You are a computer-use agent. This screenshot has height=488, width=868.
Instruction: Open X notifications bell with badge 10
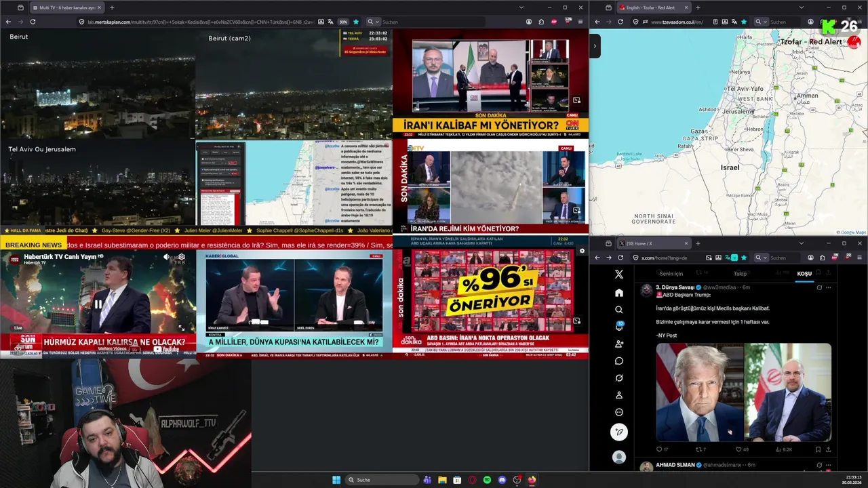coord(618,327)
